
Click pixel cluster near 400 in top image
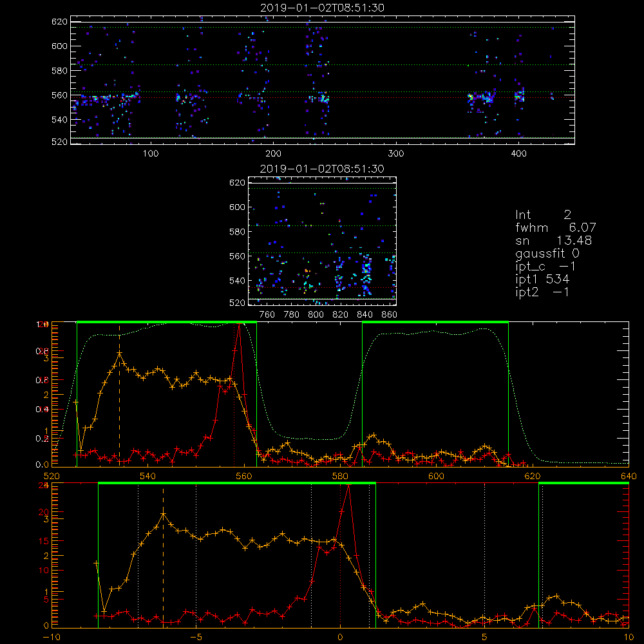[519, 96]
